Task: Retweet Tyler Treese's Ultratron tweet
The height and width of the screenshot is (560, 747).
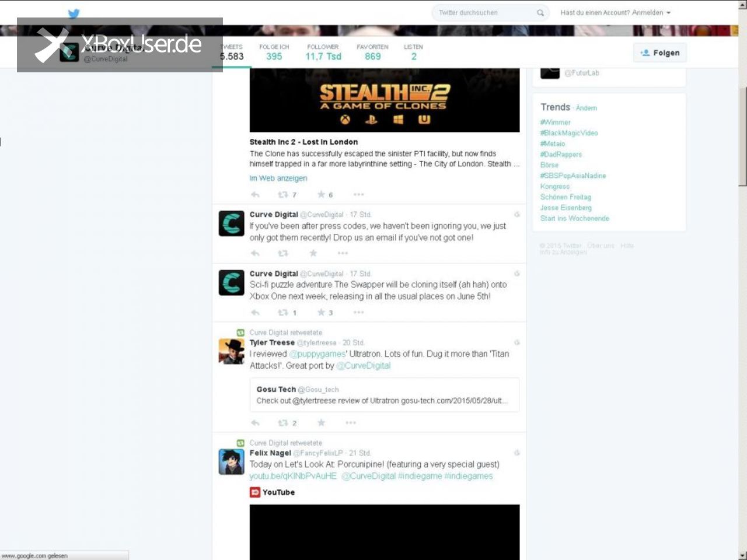Action: pos(283,423)
